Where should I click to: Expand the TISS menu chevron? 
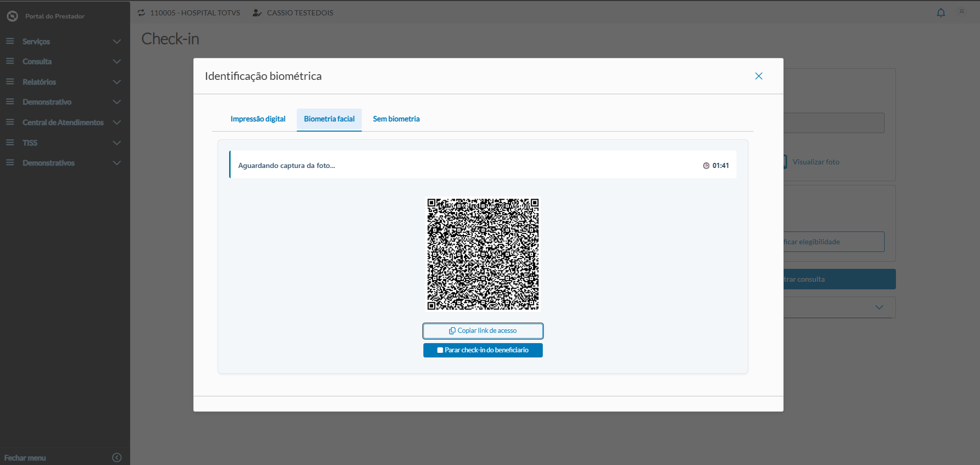pyautogui.click(x=117, y=143)
